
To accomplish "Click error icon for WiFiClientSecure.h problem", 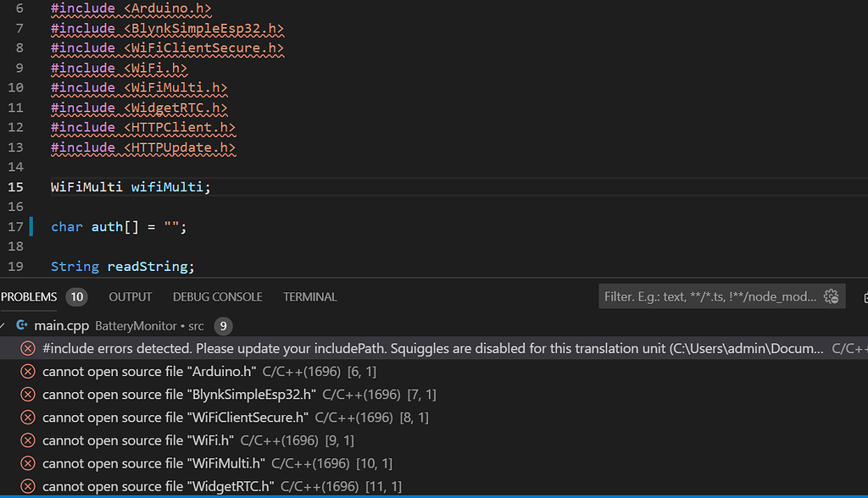I will [x=28, y=418].
